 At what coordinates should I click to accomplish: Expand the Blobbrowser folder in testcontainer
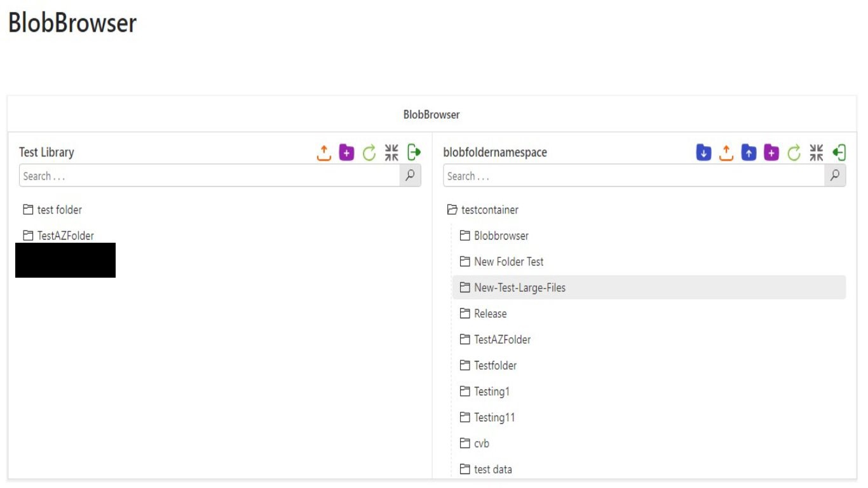coord(465,236)
